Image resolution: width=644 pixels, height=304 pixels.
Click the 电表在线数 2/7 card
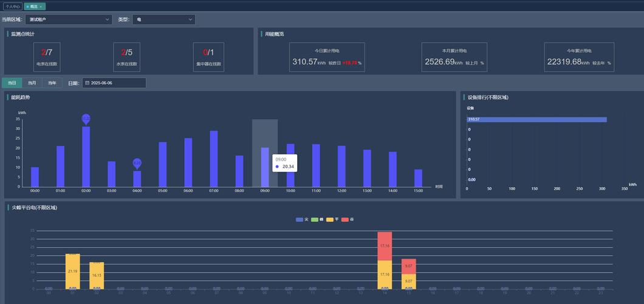pyautogui.click(x=47, y=57)
